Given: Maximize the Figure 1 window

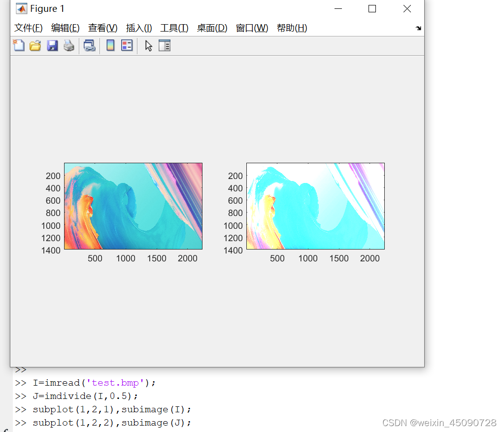Looking at the screenshot, I should [x=372, y=9].
